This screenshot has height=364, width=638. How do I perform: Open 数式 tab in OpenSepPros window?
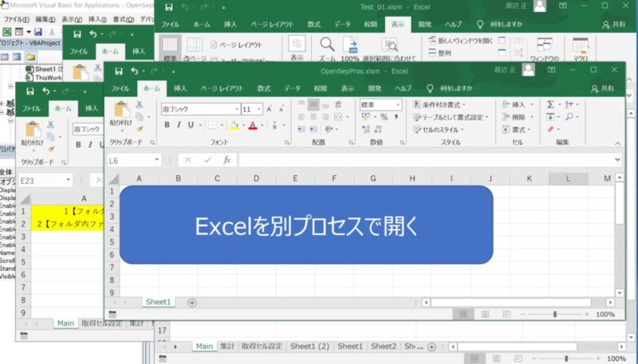coord(264,88)
